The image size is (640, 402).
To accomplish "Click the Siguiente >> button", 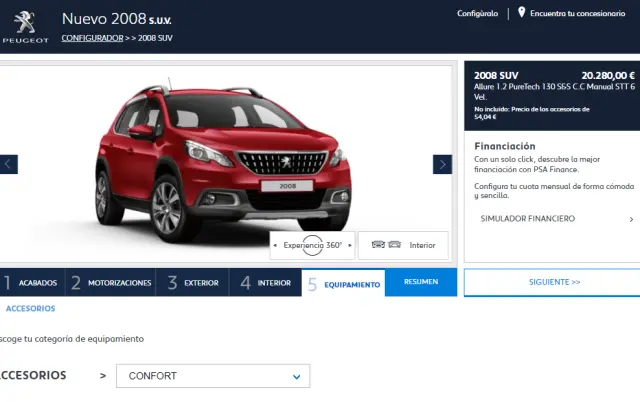I will point(553,282).
